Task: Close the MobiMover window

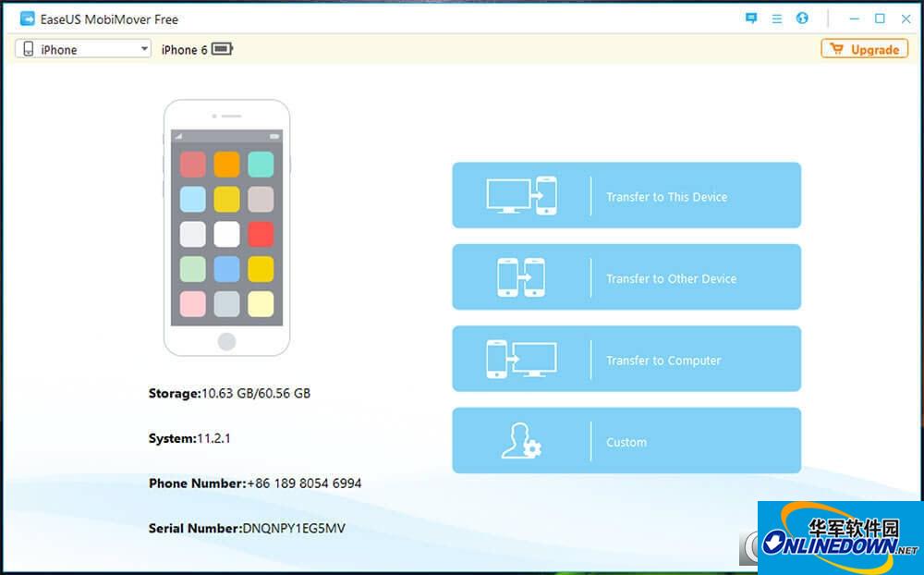Action: pyautogui.click(x=906, y=18)
